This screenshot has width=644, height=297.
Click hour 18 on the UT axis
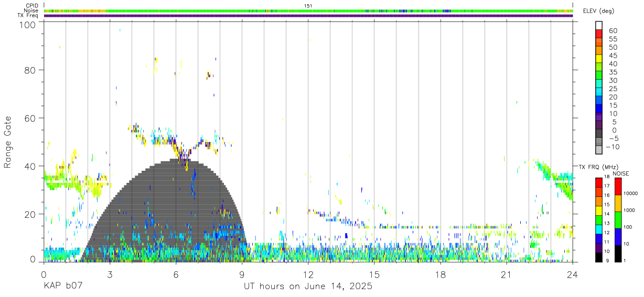click(441, 274)
